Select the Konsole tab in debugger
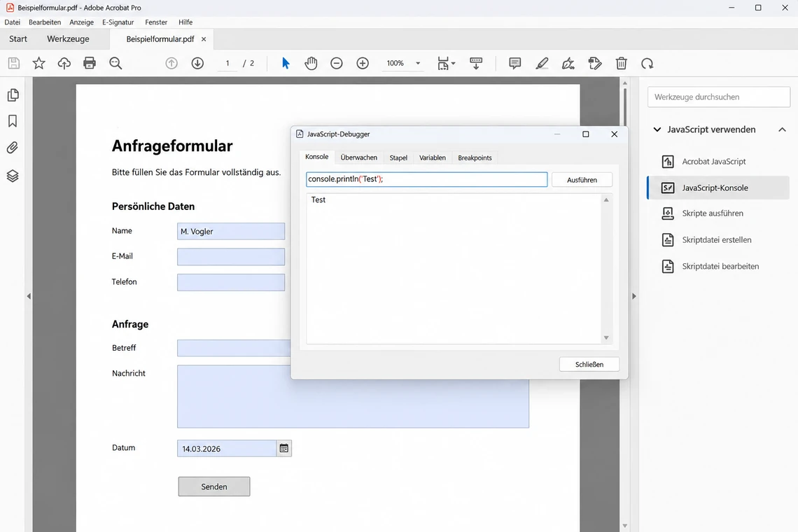This screenshot has width=798, height=532. 316,157
